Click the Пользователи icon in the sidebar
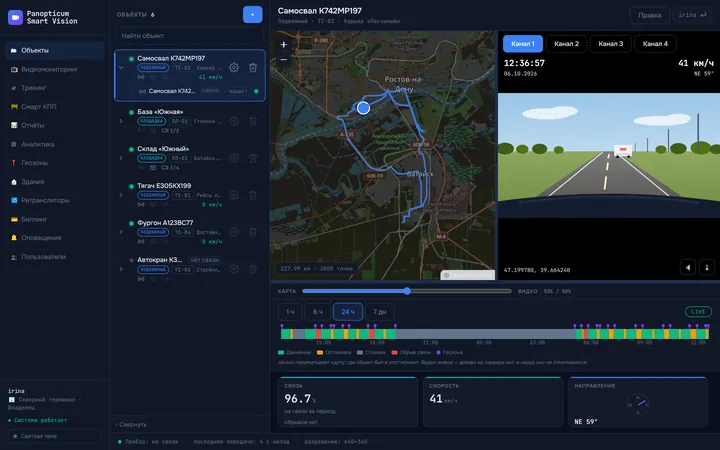Screen dimensions: 720x450 pos(14,257)
